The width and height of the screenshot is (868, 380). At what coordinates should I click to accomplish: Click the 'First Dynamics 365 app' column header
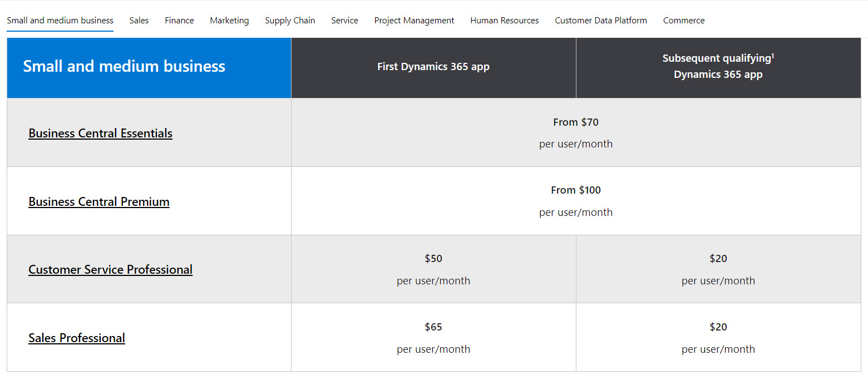tap(433, 67)
